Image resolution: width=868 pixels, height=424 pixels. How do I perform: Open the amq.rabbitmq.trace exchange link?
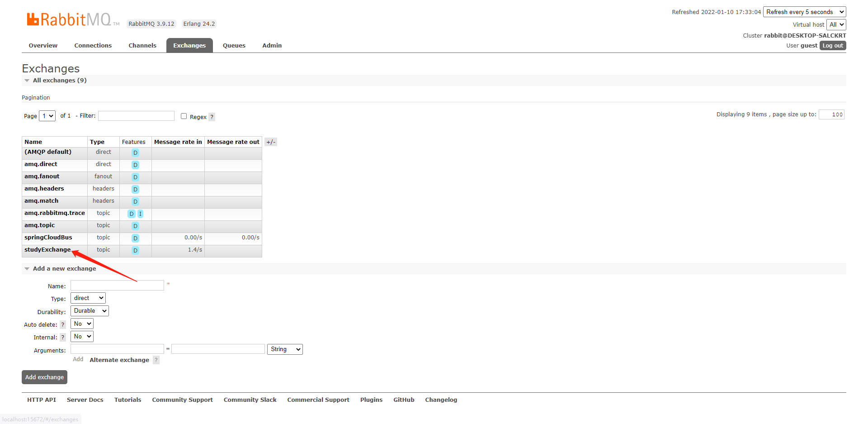coord(55,213)
